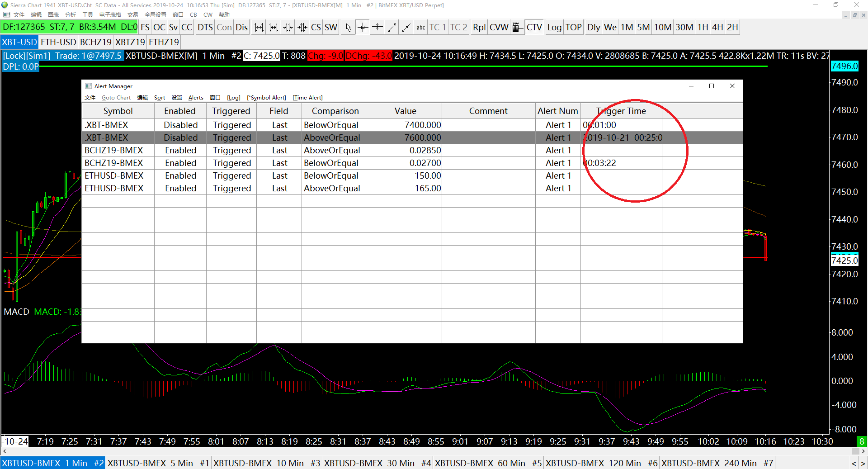Switch to the ETH-USD chartbook tab

58,42
